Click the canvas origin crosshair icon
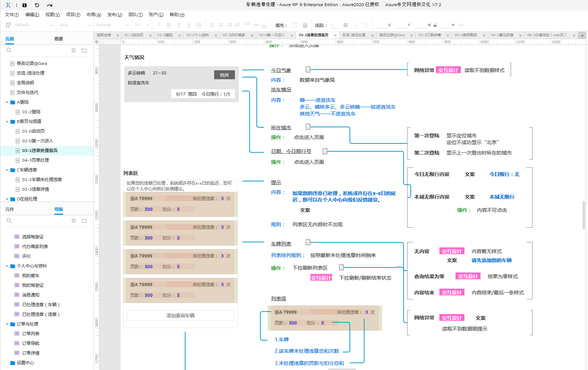Viewport: 588px width, 370px height. tap(96, 42)
